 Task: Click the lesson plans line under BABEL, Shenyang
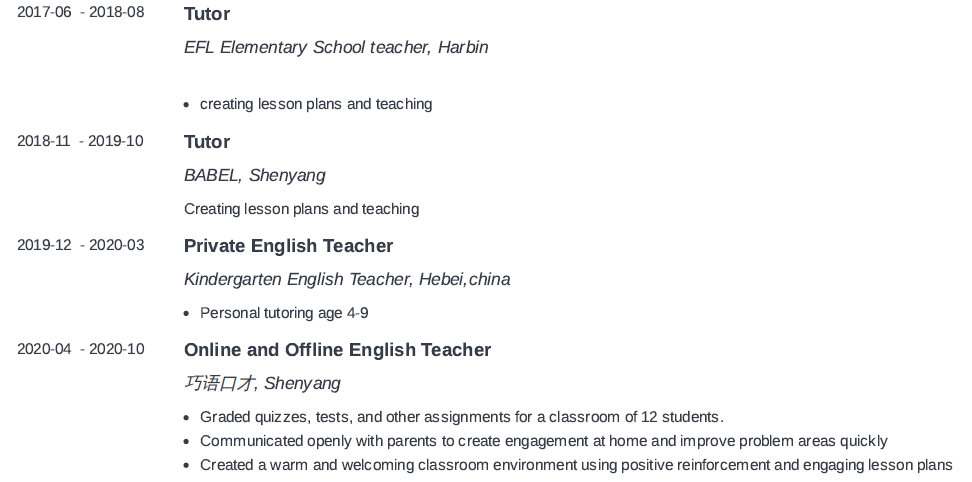pos(301,209)
